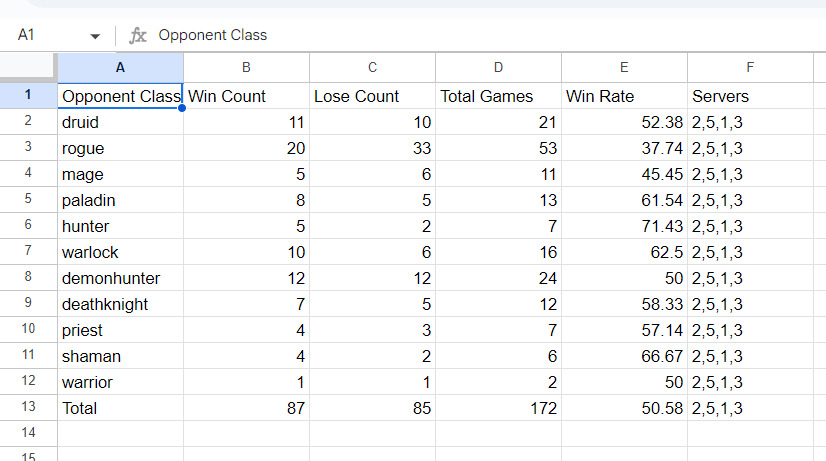The width and height of the screenshot is (826, 461).
Task: Click the fx formula icon
Action: click(137, 35)
